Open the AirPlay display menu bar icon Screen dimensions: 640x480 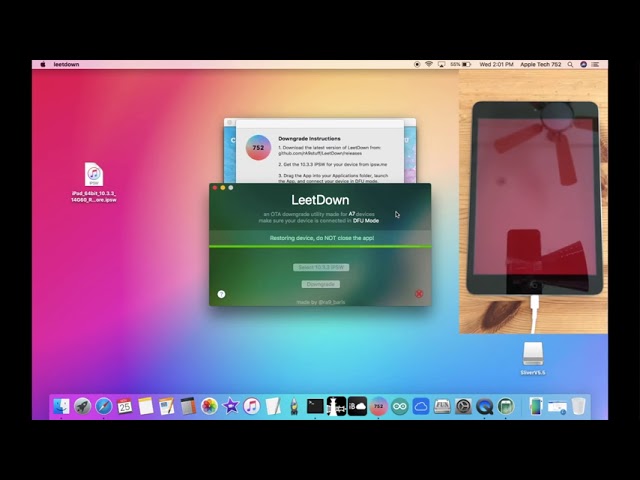click(x=441, y=64)
